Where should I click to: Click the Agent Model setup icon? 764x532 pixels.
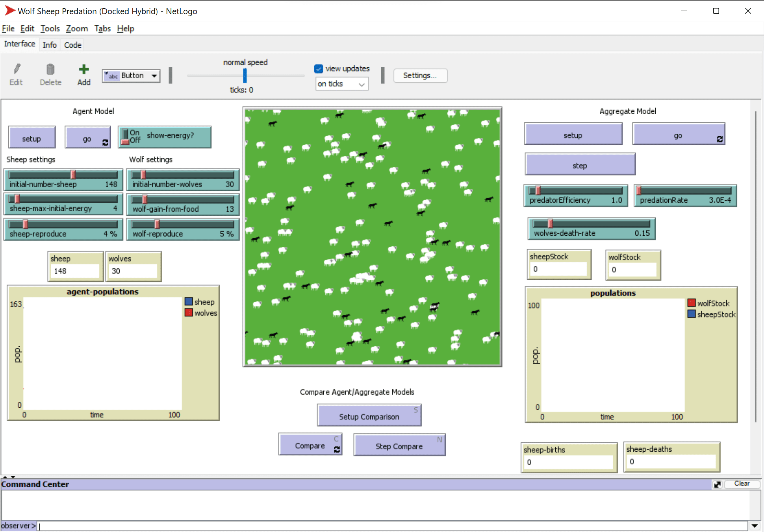pos(33,136)
